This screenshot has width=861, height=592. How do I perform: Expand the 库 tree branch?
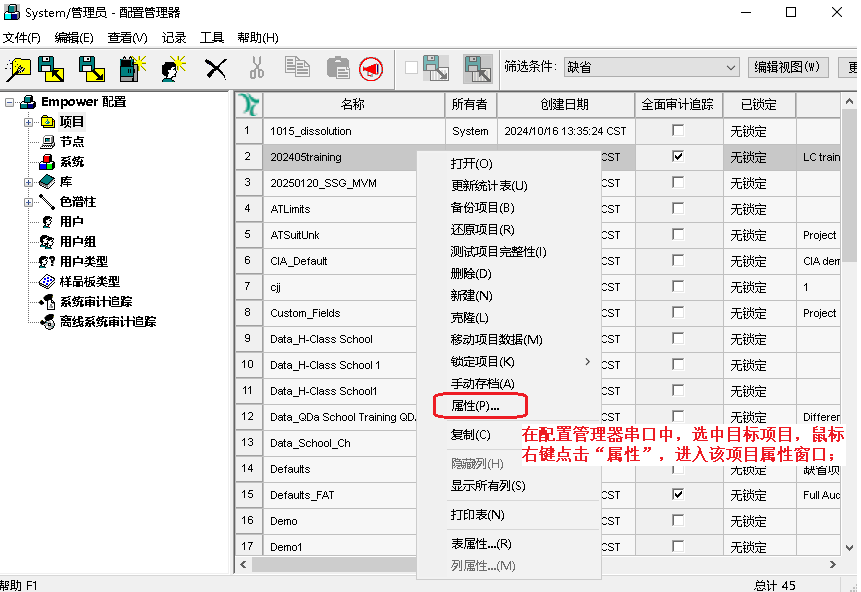[x=28, y=182]
